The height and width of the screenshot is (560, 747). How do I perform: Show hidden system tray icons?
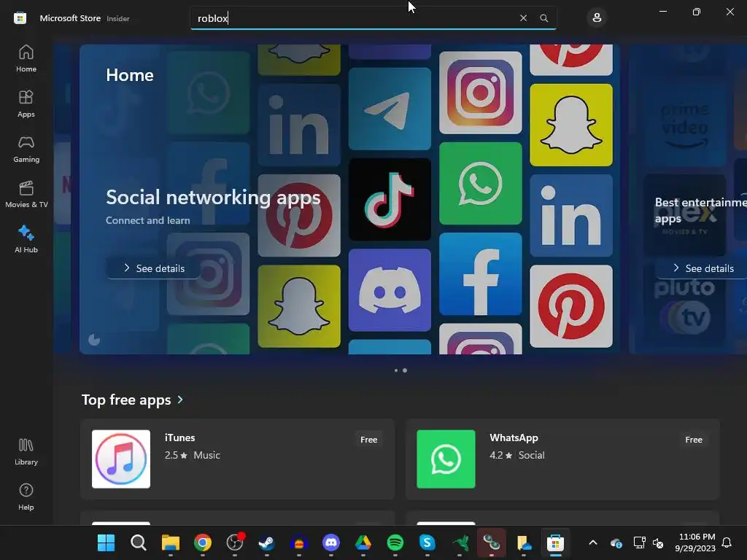[593, 542]
